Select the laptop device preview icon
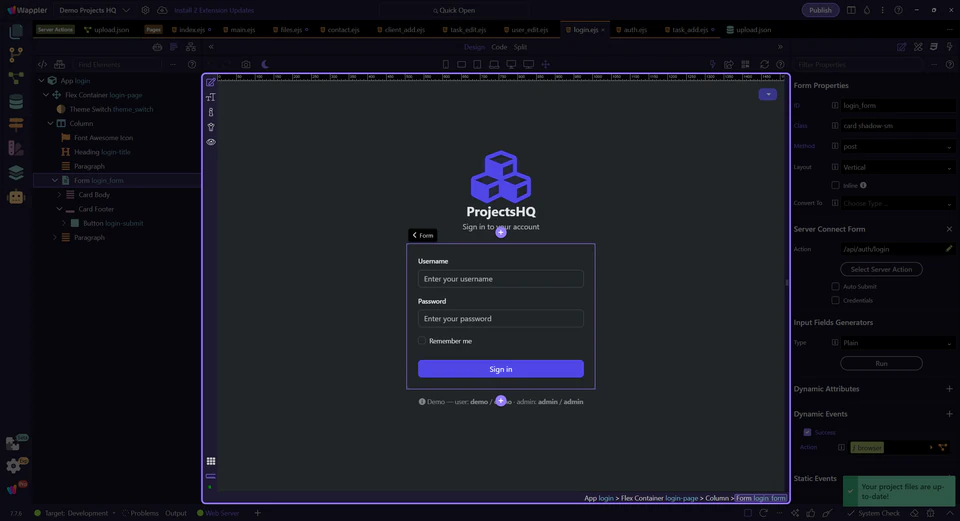The height and width of the screenshot is (521, 960). 494,64
